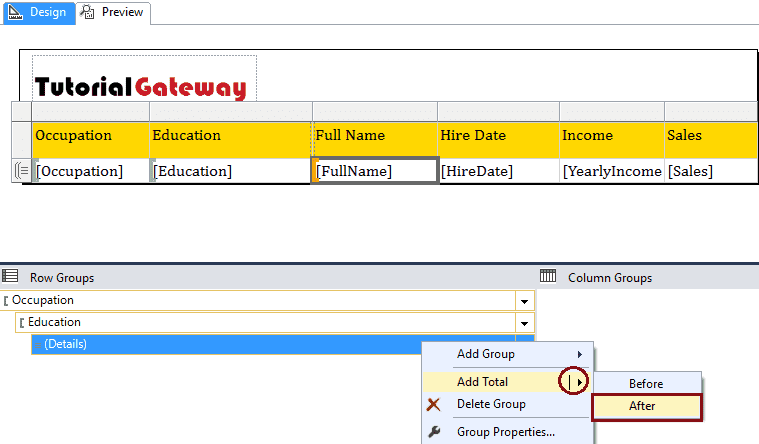Switch to the Design tab

click(x=39, y=13)
